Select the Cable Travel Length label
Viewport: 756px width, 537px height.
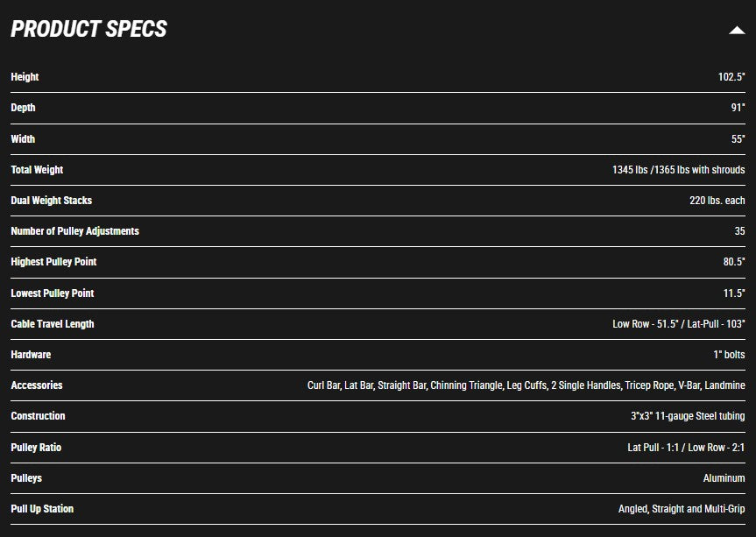click(x=52, y=324)
